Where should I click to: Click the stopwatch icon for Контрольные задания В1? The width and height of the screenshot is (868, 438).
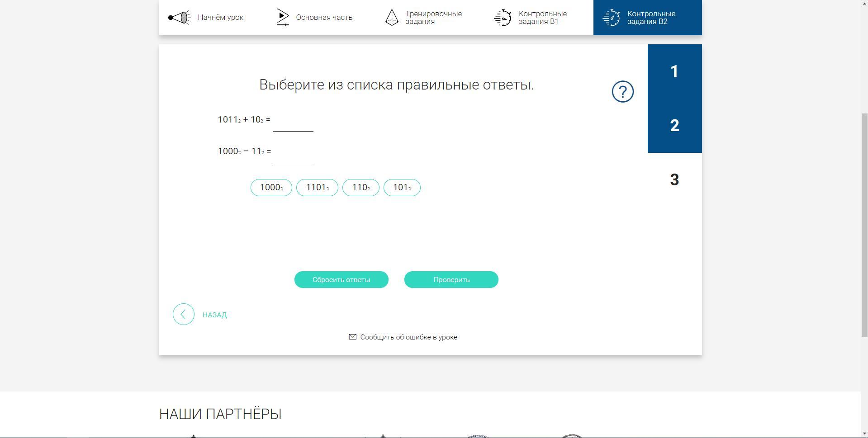click(x=503, y=18)
